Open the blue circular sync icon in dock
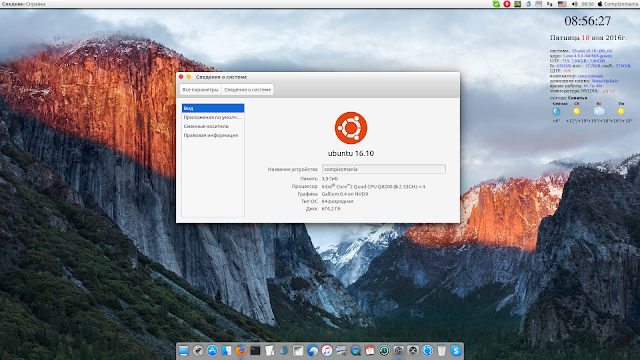 click(x=427, y=350)
